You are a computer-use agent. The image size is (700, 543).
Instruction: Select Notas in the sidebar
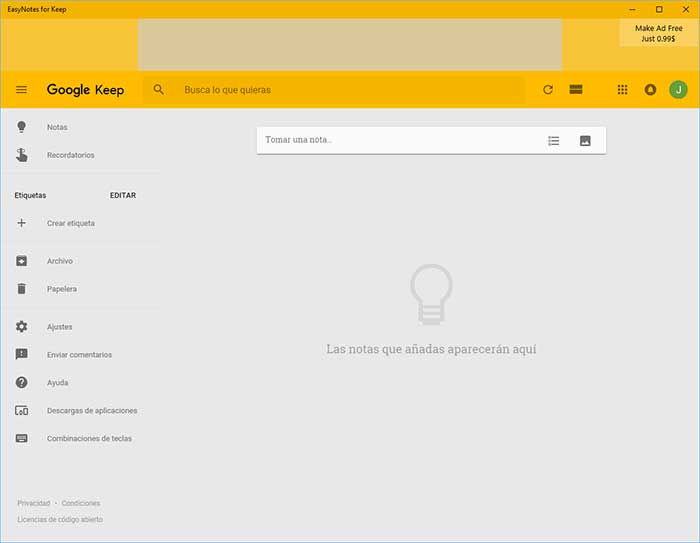(57, 127)
